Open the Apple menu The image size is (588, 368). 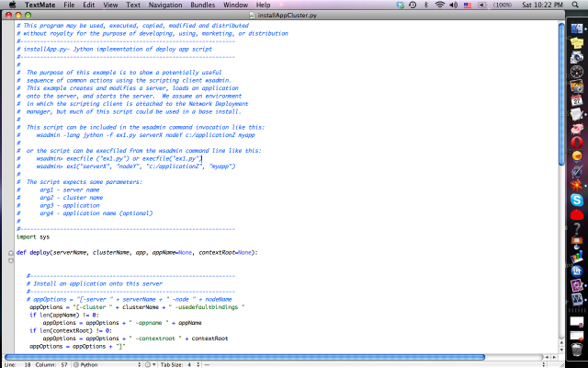coord(12,5)
